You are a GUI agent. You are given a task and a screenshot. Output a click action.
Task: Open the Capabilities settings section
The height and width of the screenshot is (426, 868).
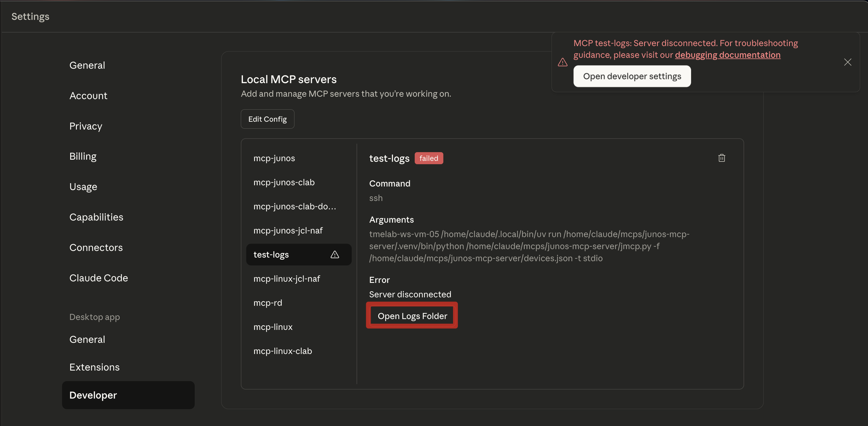128,217
